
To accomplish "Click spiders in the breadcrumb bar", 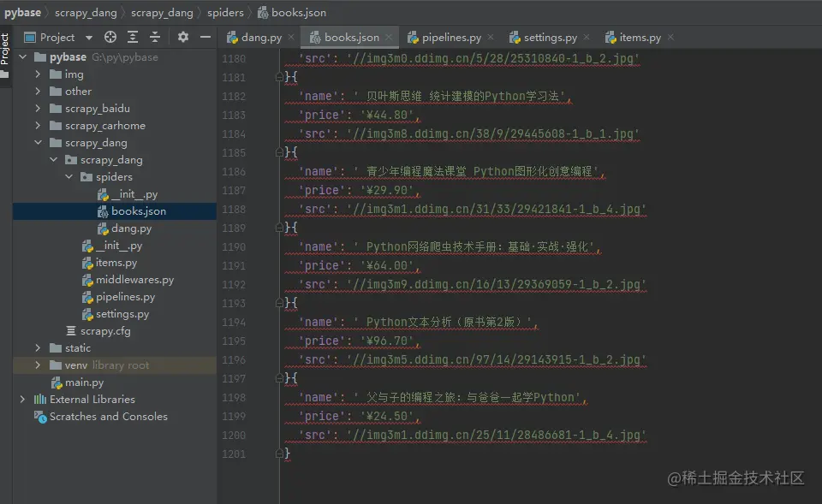I will (225, 13).
